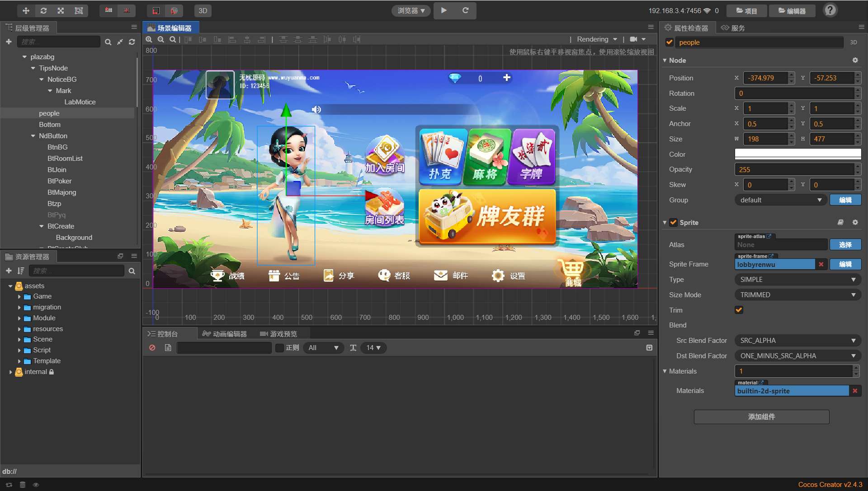
Task: Select the scale transform tool
Action: [x=61, y=10]
